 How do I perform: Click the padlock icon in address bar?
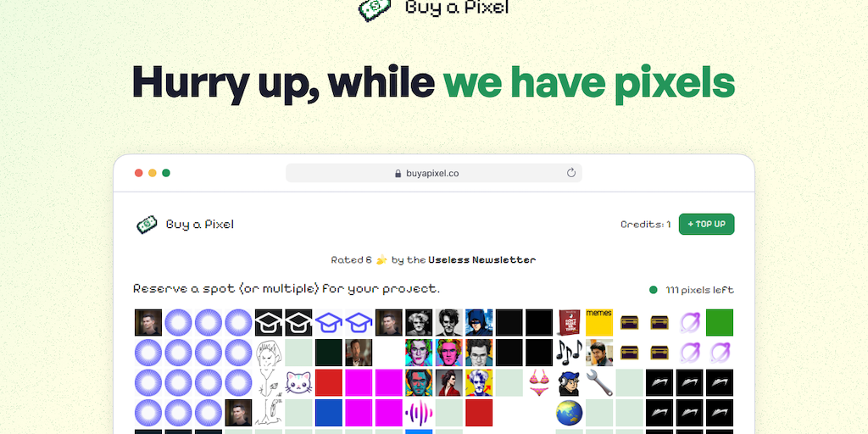398,173
